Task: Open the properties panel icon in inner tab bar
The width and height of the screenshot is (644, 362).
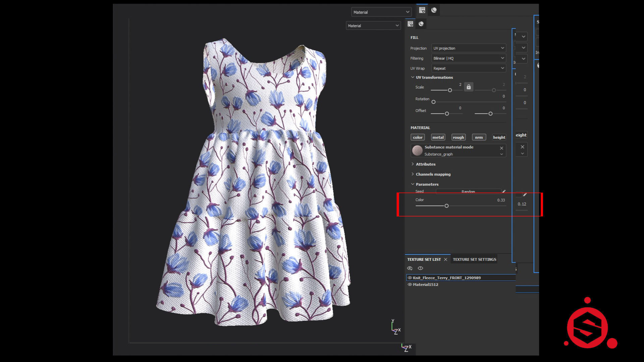Action: [x=410, y=24]
